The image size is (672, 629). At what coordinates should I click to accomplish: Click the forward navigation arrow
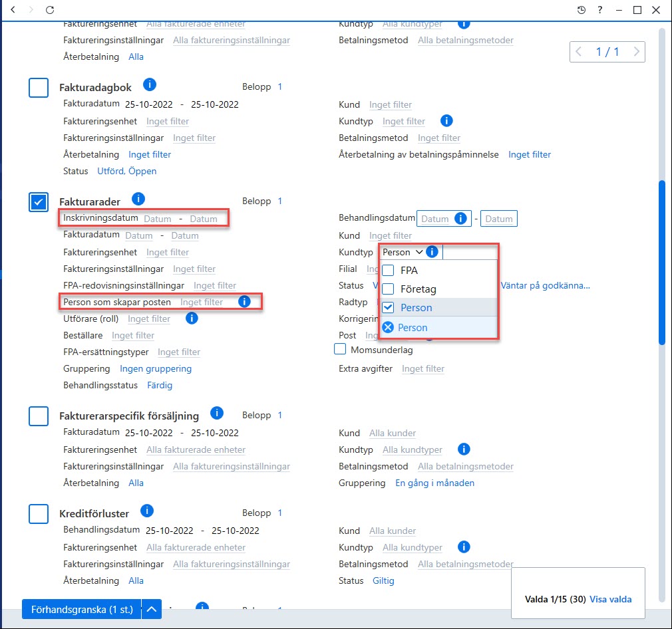coord(31,9)
